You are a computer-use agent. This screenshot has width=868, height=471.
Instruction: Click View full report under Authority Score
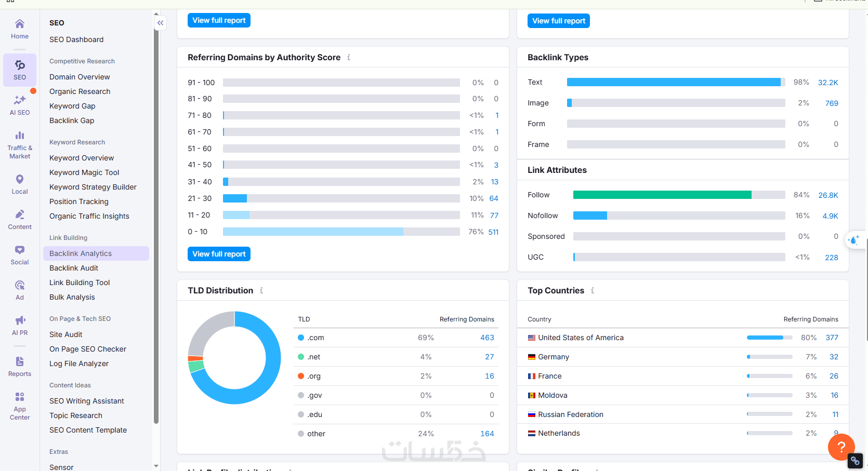click(x=219, y=254)
